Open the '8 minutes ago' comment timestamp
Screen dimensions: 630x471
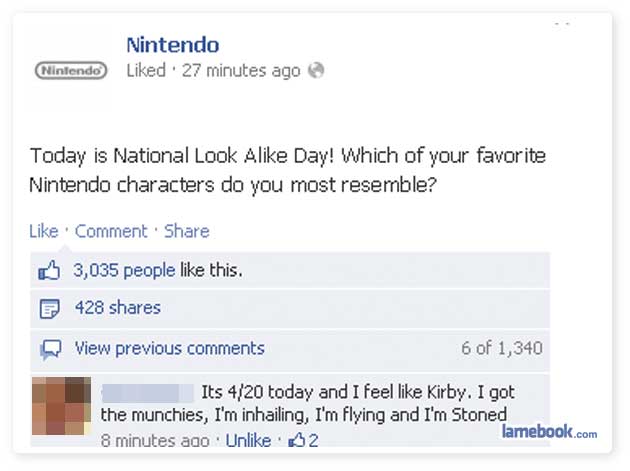click(x=155, y=440)
